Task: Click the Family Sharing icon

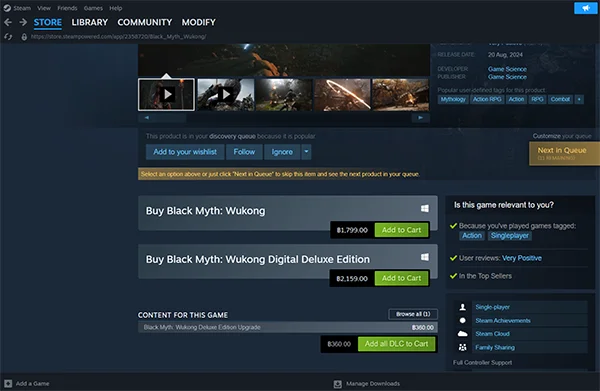Action: point(463,347)
